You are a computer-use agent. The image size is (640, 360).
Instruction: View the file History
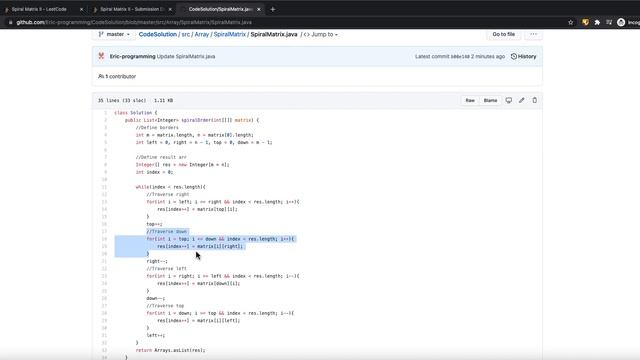[x=524, y=56]
